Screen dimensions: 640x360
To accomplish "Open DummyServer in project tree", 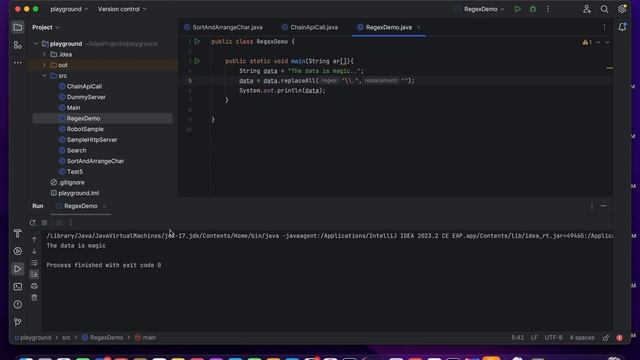I will (x=86, y=97).
